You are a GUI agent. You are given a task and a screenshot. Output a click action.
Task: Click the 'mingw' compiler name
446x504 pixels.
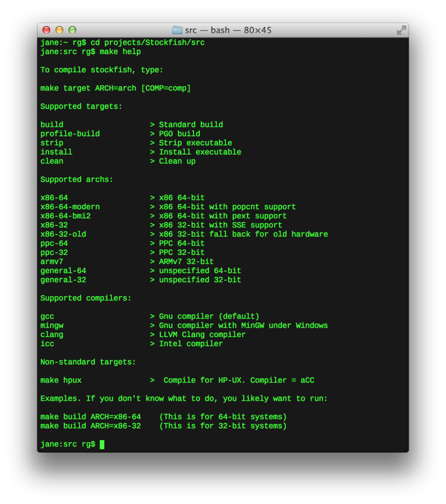pyautogui.click(x=52, y=326)
